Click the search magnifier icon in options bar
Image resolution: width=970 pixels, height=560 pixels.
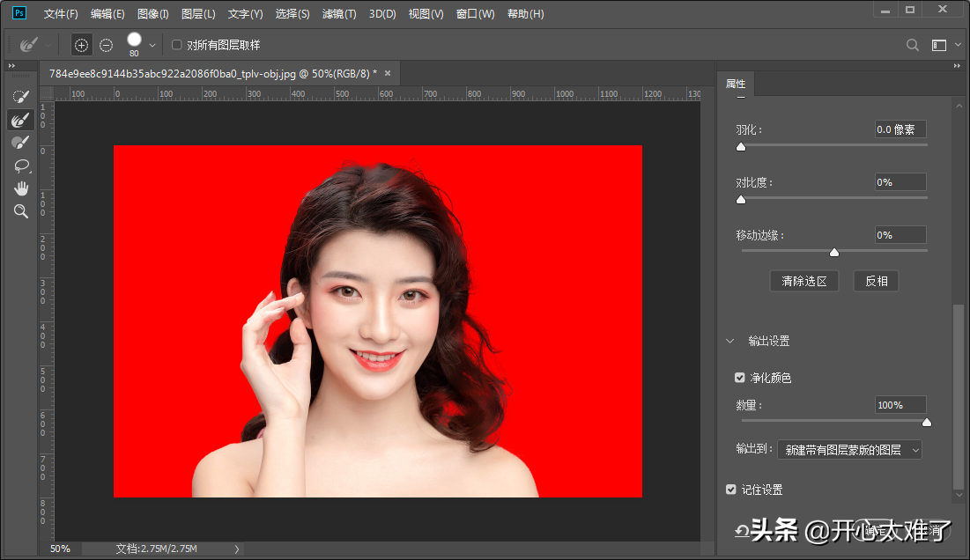(x=913, y=45)
